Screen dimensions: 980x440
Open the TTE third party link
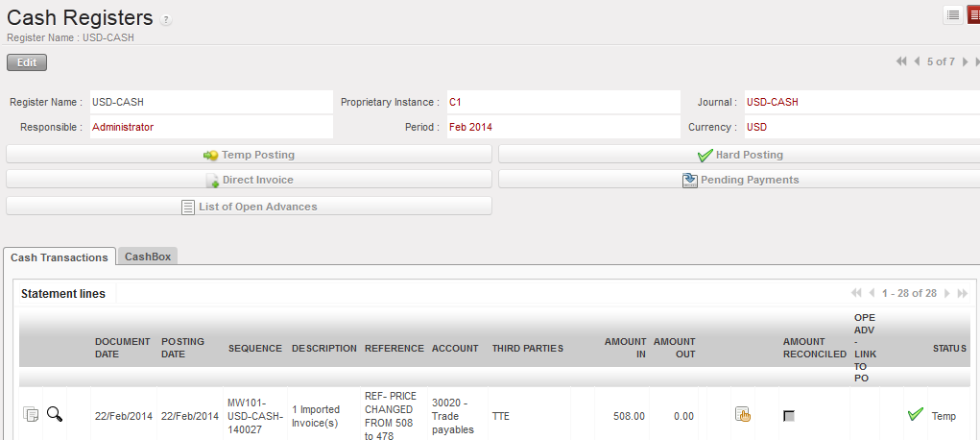[x=501, y=416]
